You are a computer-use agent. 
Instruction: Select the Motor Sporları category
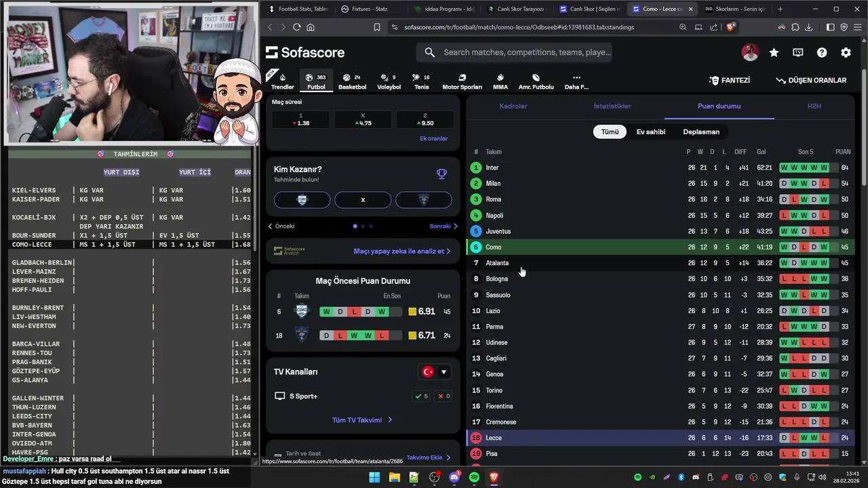[x=462, y=81]
